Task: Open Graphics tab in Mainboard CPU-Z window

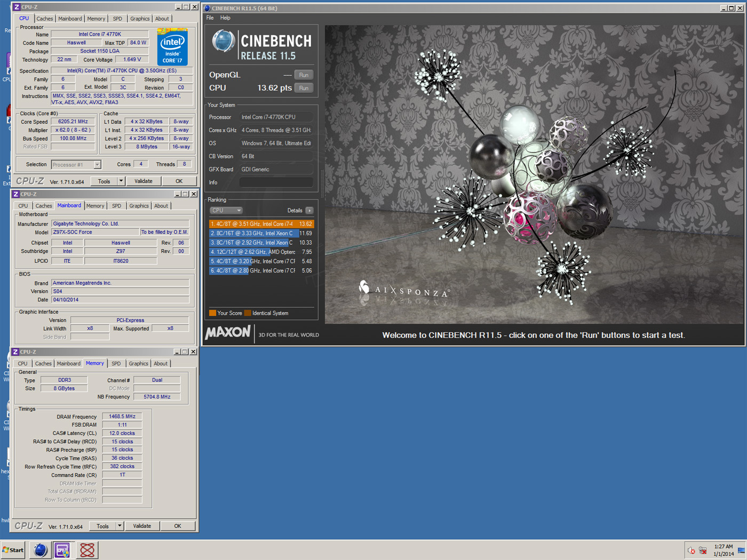Action: click(139, 206)
